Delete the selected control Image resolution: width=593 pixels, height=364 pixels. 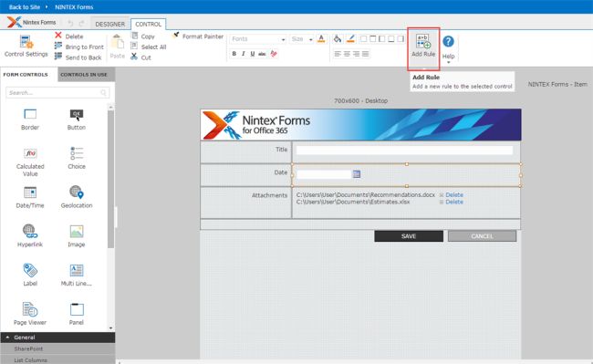click(69, 36)
